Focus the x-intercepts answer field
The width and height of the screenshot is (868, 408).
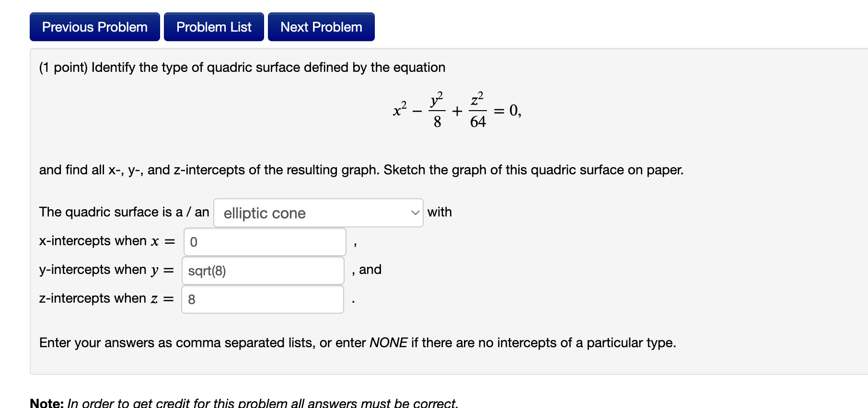[265, 242]
